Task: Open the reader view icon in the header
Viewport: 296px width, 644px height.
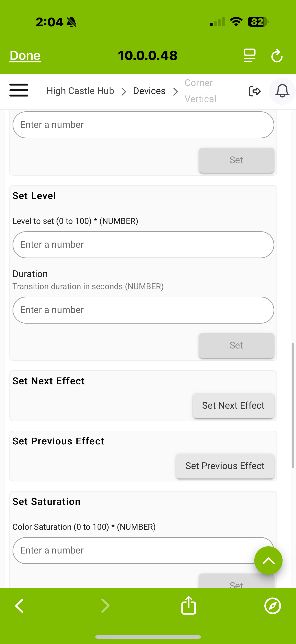Action: pos(249,55)
